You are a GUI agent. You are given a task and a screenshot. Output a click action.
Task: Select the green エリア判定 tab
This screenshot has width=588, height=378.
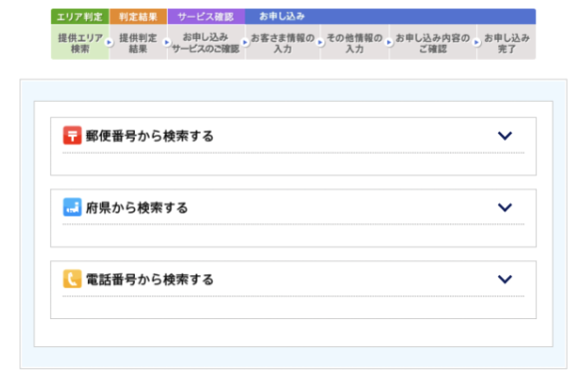[80, 17]
